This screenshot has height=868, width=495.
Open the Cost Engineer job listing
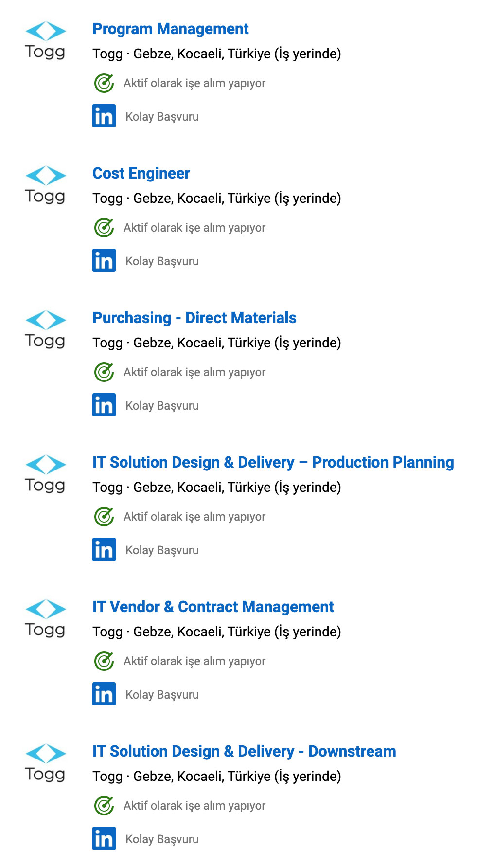(141, 174)
